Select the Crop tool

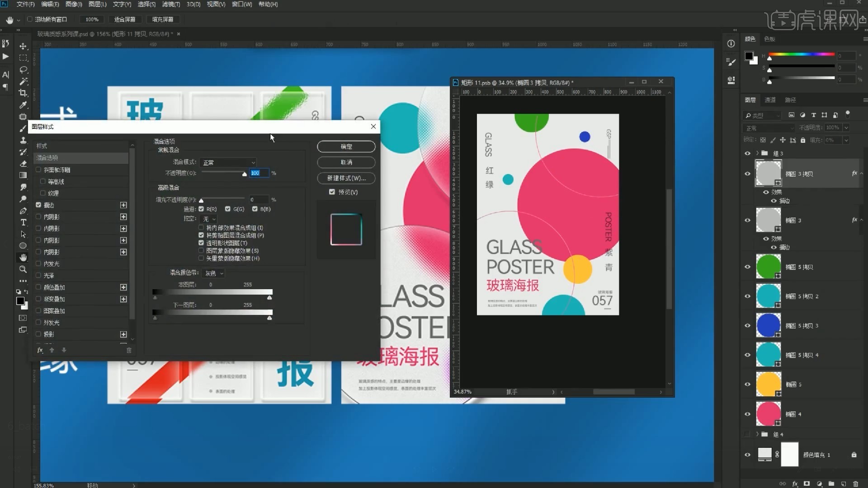[23, 93]
